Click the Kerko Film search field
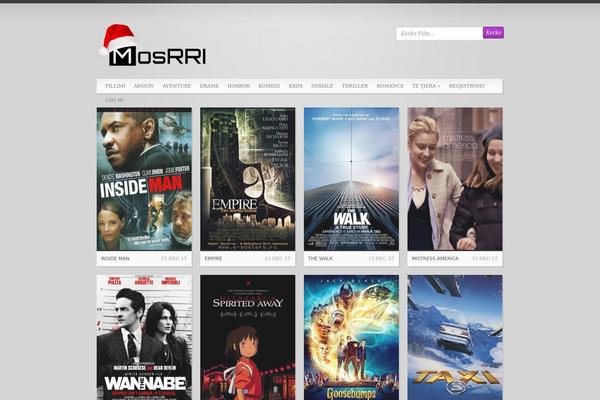The image size is (600, 400). point(439,33)
